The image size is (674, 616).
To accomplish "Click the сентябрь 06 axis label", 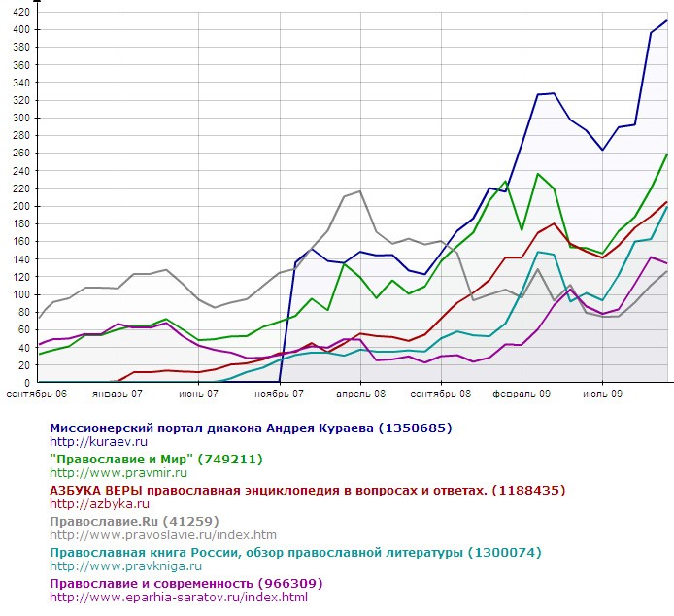I will point(37,394).
